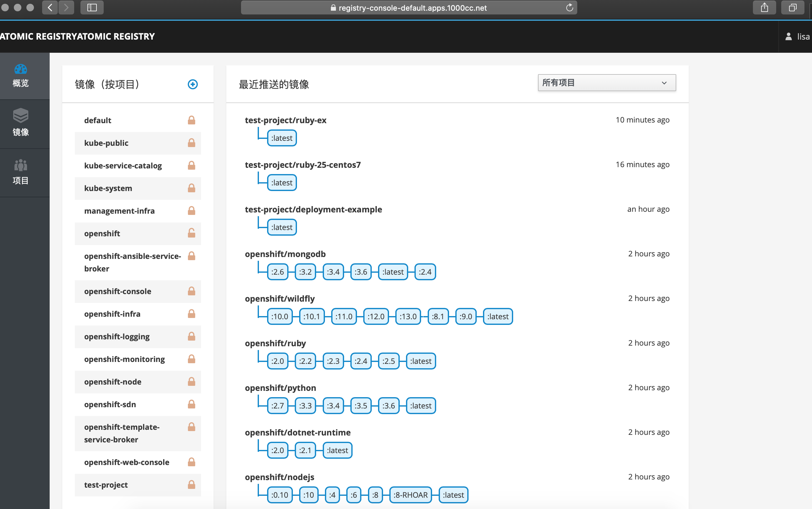Open the openshift/python image
Image resolution: width=812 pixels, height=509 pixels.
tap(280, 388)
